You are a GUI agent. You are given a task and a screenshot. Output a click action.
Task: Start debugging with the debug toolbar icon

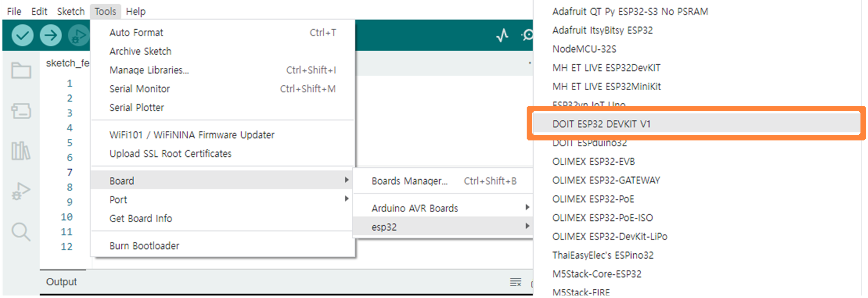coord(79,35)
